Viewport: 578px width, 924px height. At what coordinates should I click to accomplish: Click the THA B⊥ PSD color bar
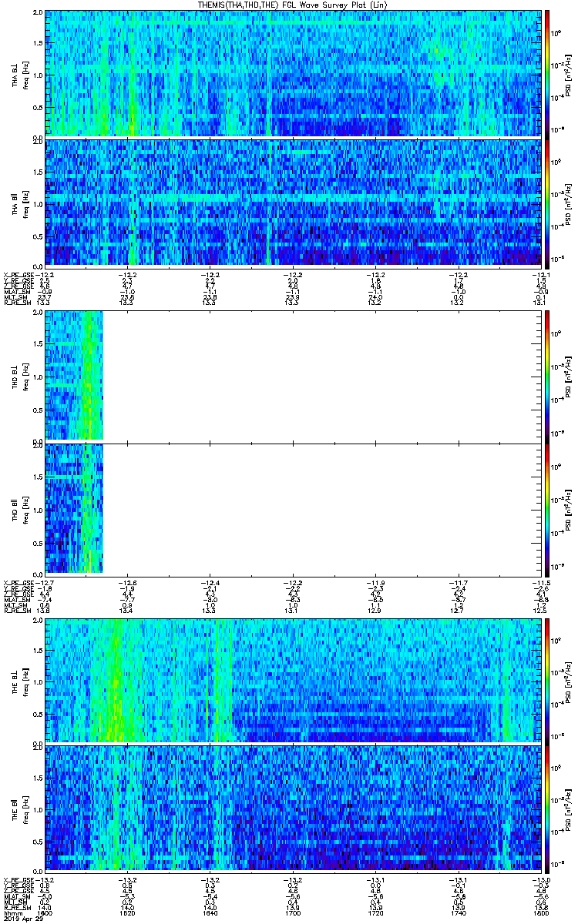point(547,74)
